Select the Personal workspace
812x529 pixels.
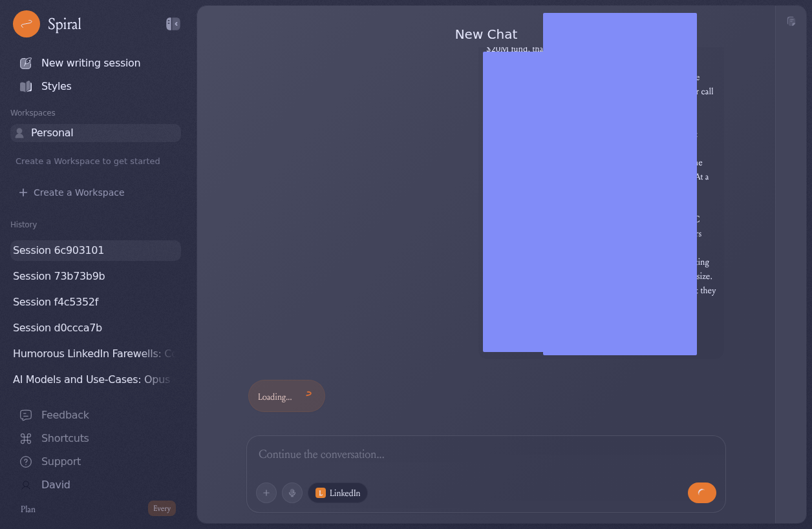[52, 133]
